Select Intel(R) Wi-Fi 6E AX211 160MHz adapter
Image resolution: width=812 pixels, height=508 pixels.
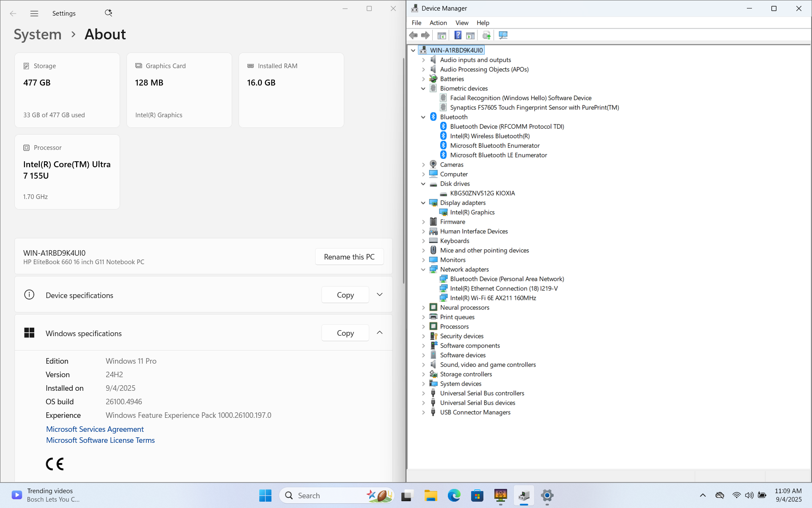tap(493, 298)
